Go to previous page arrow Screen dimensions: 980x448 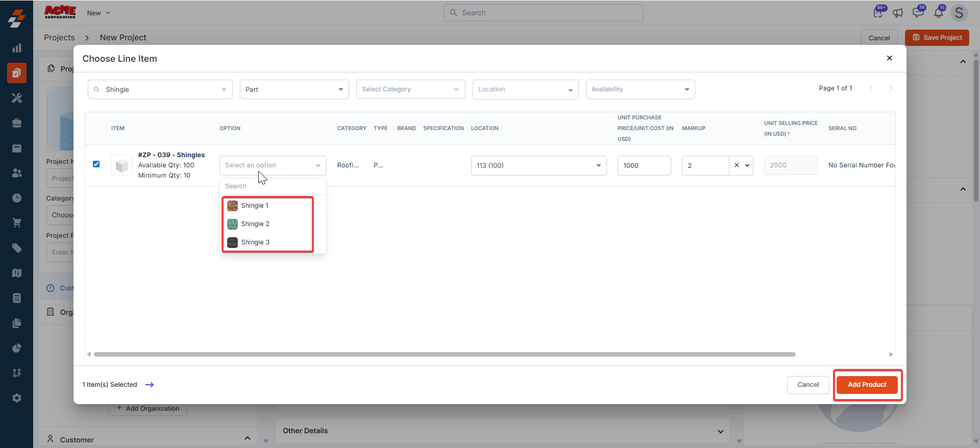pyautogui.click(x=871, y=88)
